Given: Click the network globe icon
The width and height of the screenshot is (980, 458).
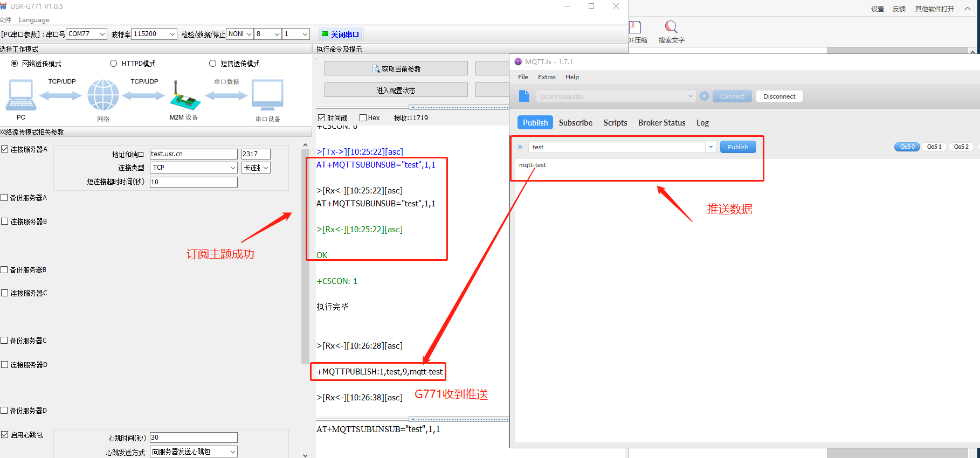Looking at the screenshot, I should click(103, 95).
